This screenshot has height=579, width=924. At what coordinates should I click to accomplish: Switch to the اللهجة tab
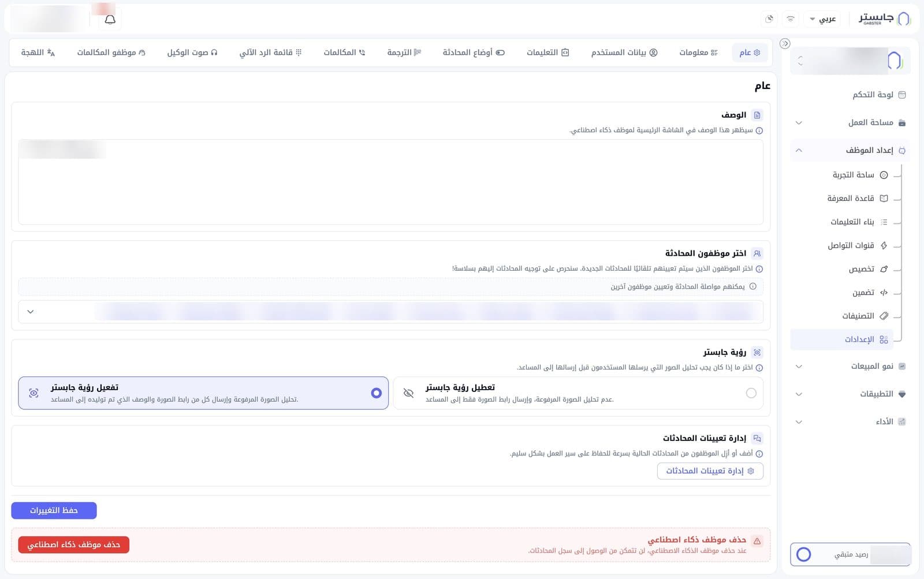(38, 53)
